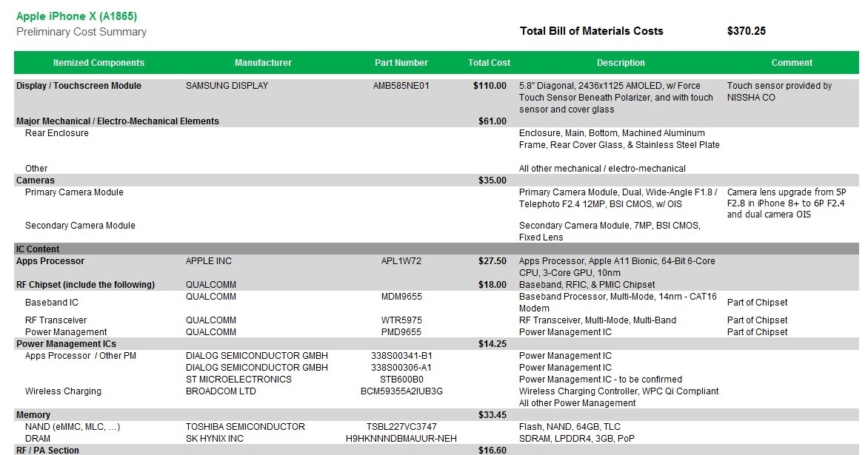Viewport: 868px width, 455px height.
Task: Click the Comment column header
Action: pos(792,62)
